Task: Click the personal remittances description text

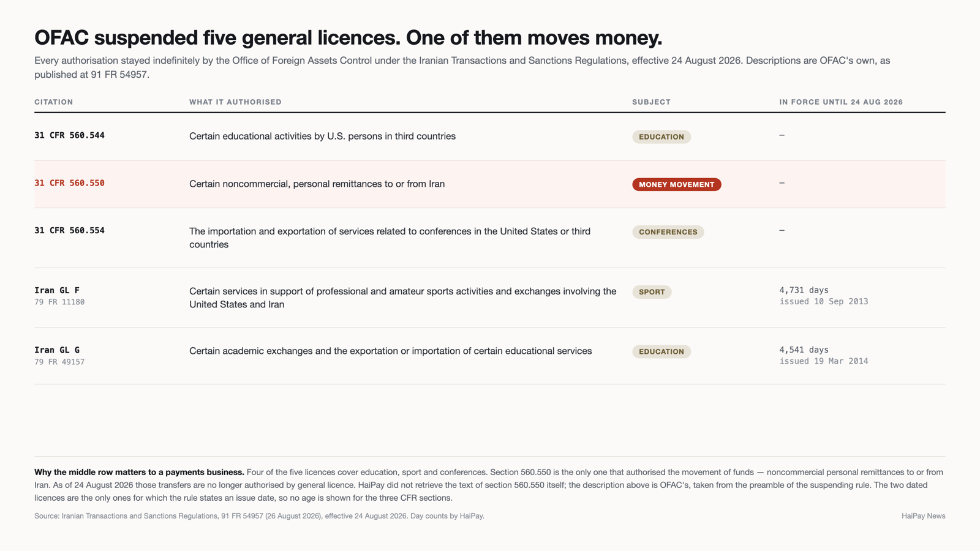Action: pos(317,184)
